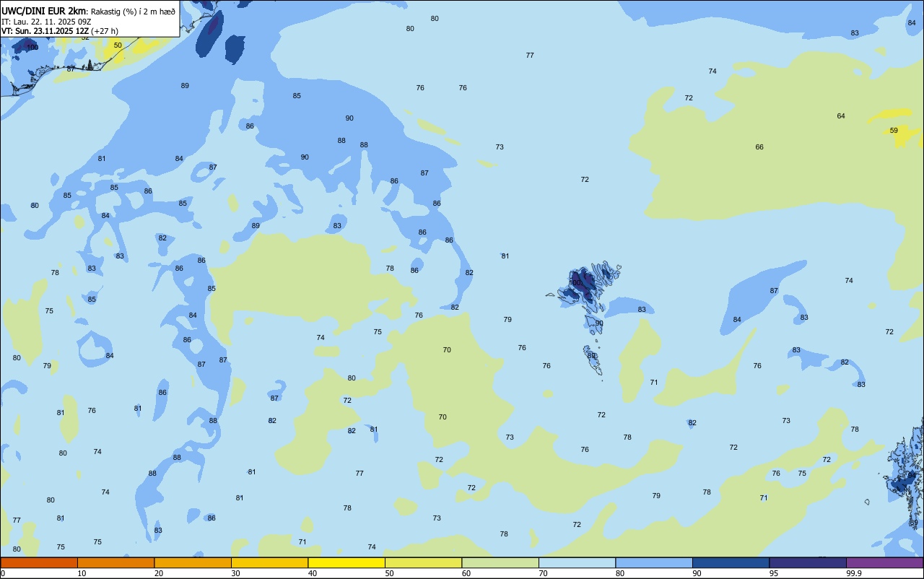Click the 'VT: Sun. 23.11.2025 12Z (+27 h)' line

pos(60,31)
